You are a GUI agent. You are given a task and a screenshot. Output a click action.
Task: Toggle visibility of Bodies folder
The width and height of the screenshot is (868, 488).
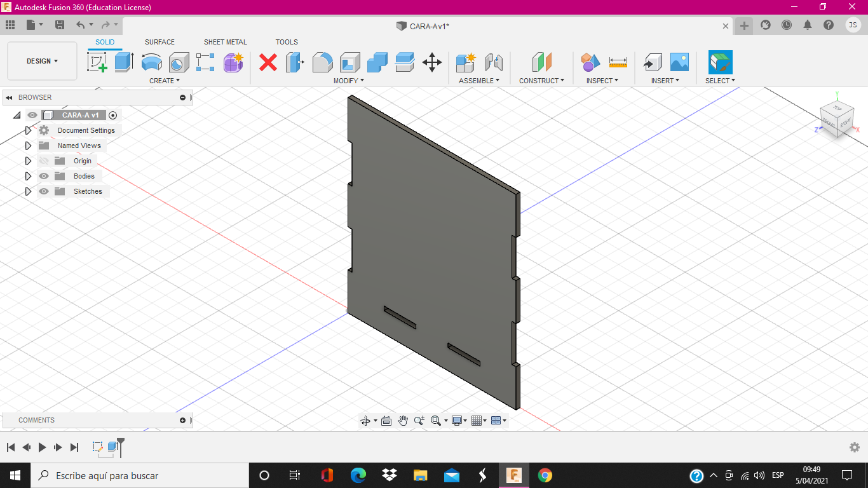[x=44, y=176]
